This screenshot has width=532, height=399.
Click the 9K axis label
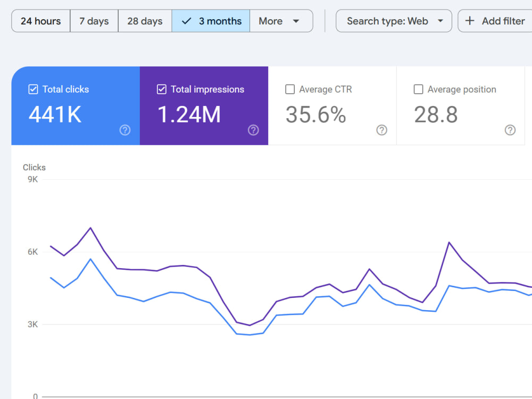point(33,179)
